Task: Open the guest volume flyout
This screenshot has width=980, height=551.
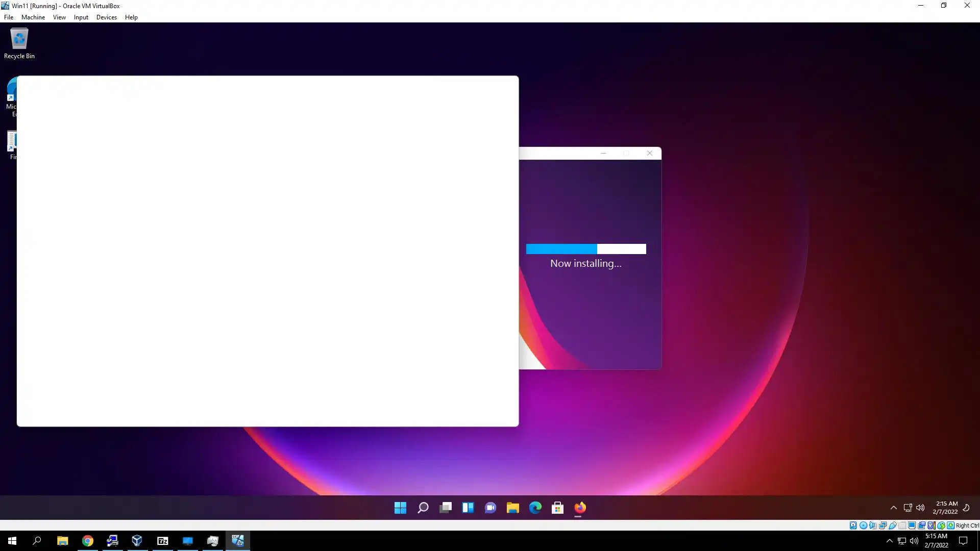Action: pyautogui.click(x=920, y=508)
